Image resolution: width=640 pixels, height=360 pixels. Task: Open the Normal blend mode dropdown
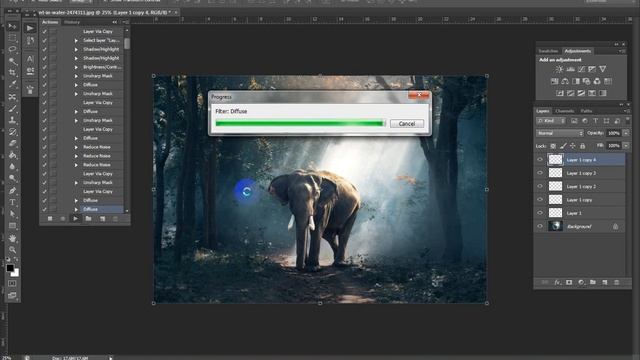560,133
